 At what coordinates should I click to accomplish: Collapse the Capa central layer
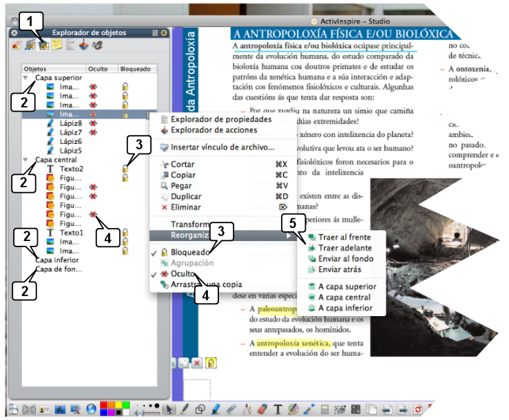[25, 160]
